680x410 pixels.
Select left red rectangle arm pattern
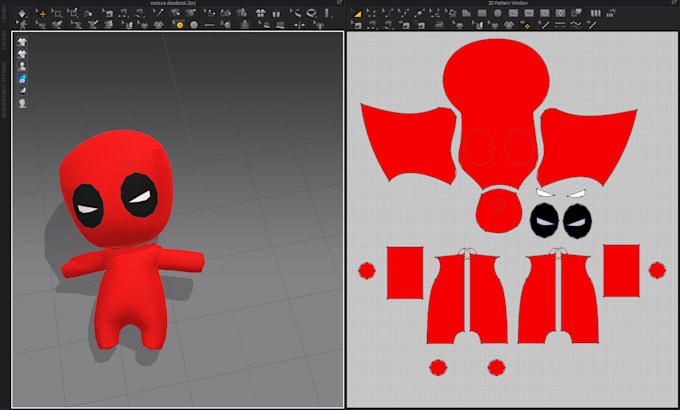405,272
